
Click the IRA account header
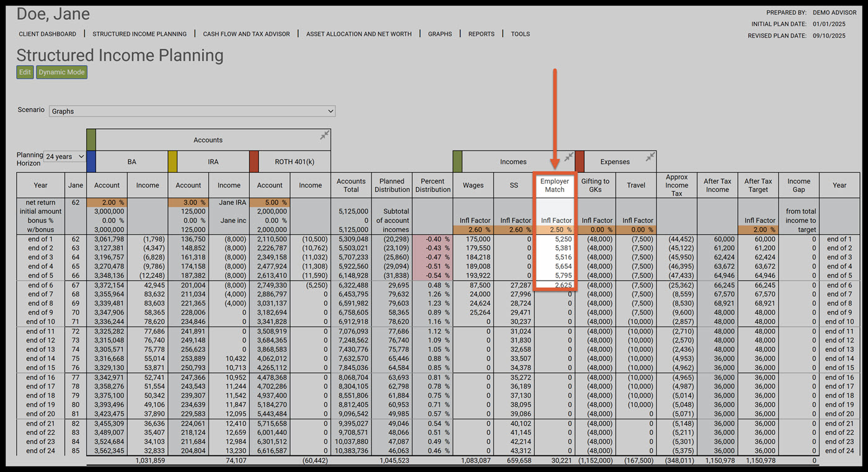[x=213, y=162]
